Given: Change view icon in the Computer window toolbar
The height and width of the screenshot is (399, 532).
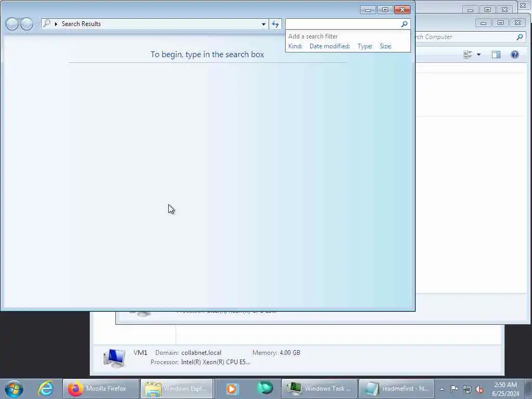Looking at the screenshot, I should coord(468,55).
